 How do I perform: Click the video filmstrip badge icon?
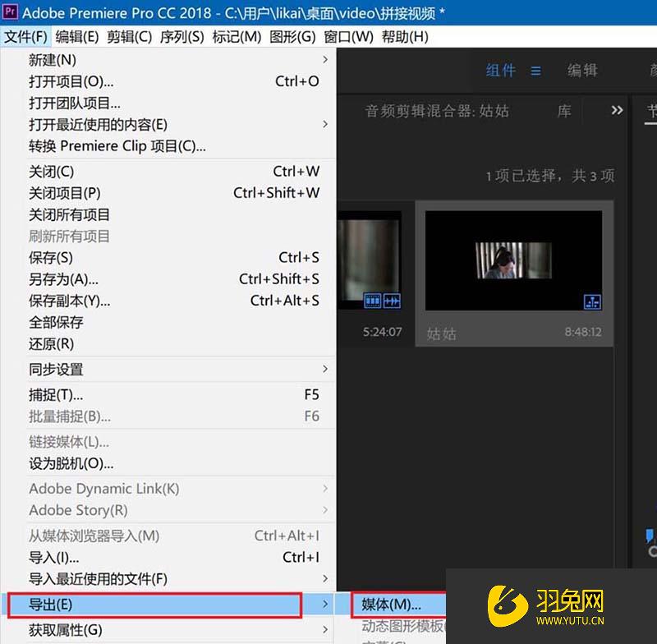click(373, 301)
